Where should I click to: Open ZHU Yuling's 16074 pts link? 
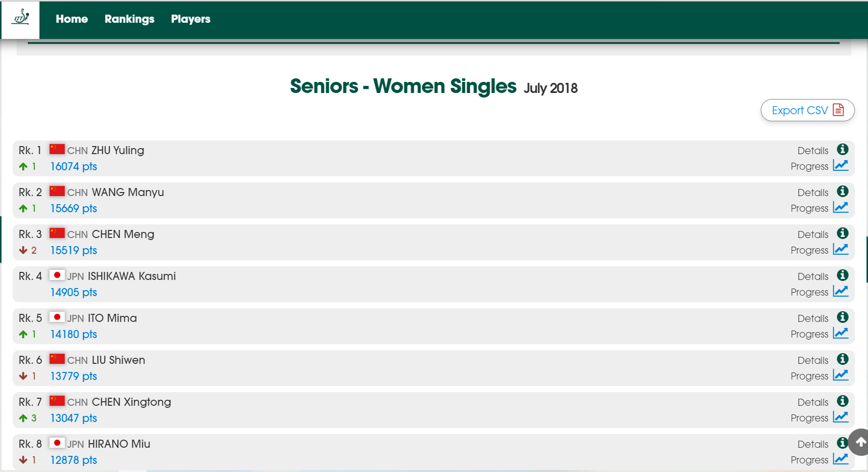pos(73,166)
